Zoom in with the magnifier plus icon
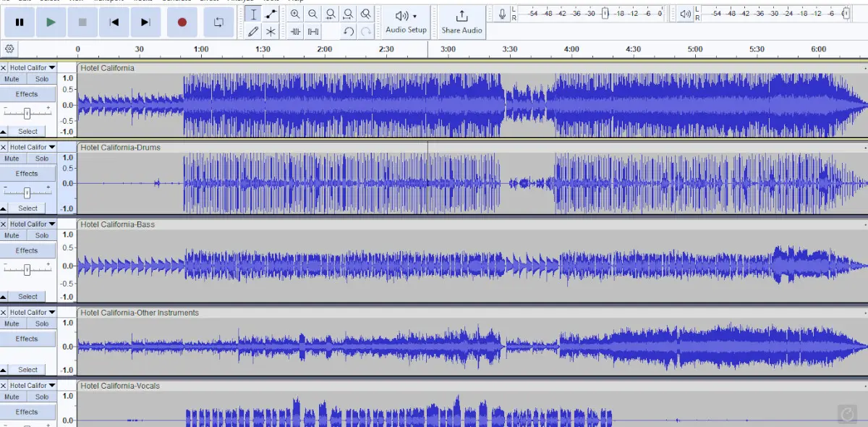 295,14
